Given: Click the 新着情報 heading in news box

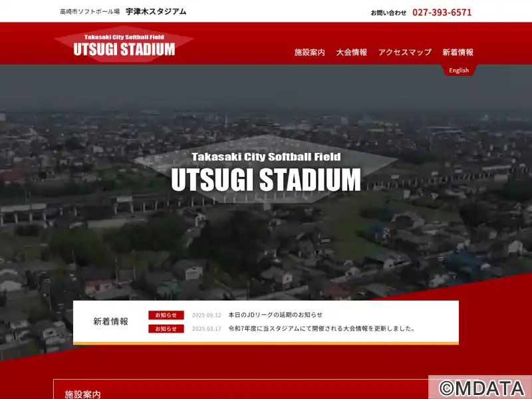Looking at the screenshot, I should 110,321.
